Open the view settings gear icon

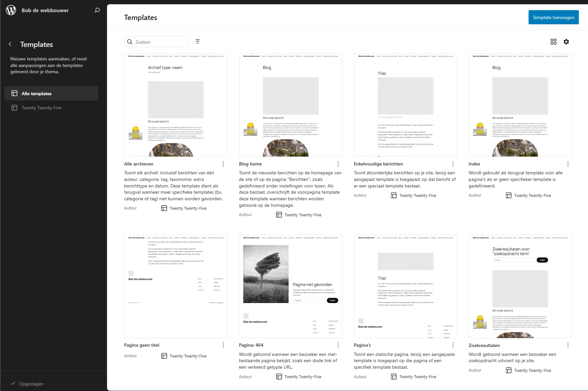click(567, 42)
